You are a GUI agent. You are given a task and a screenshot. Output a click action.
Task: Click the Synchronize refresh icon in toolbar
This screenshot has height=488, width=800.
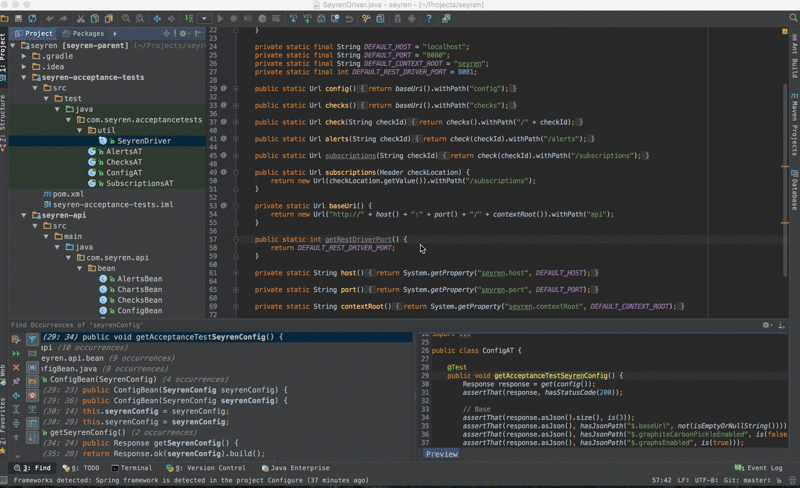click(x=34, y=18)
